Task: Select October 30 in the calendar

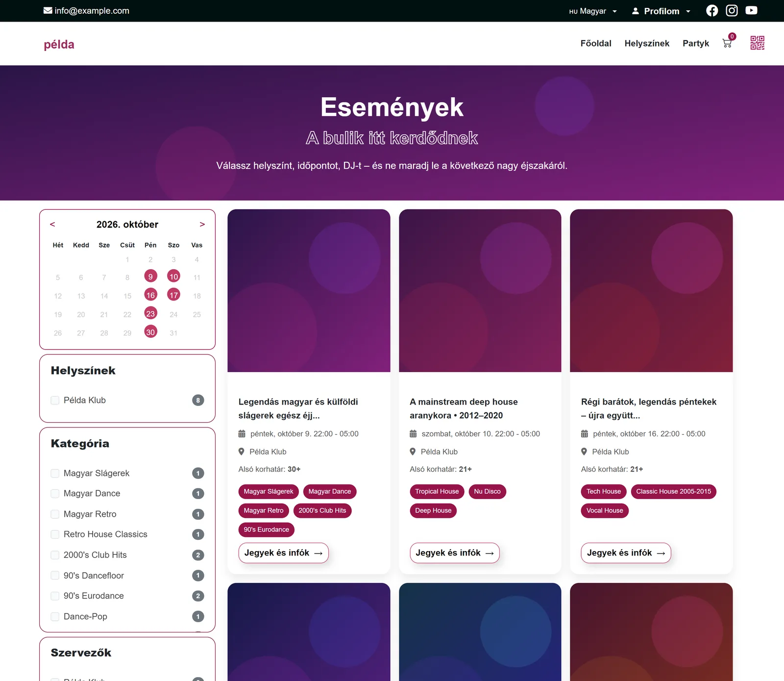Action: (150, 332)
